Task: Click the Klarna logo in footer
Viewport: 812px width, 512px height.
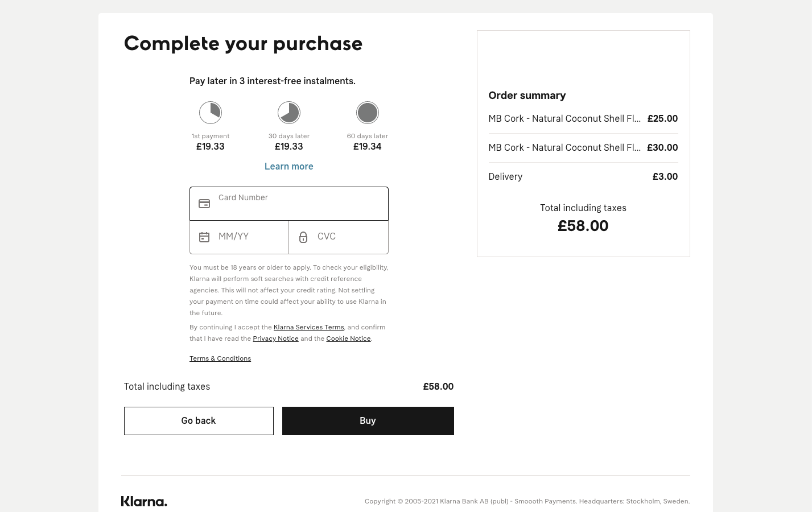Action: click(x=144, y=501)
